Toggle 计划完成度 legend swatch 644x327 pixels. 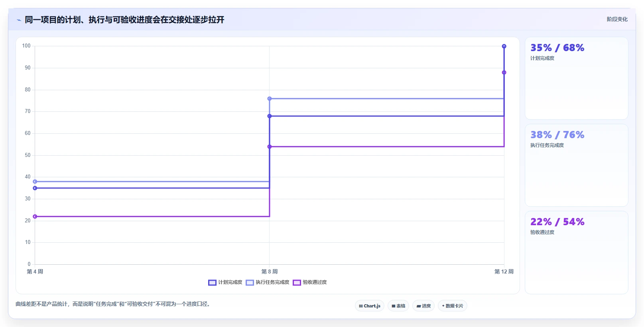(212, 283)
